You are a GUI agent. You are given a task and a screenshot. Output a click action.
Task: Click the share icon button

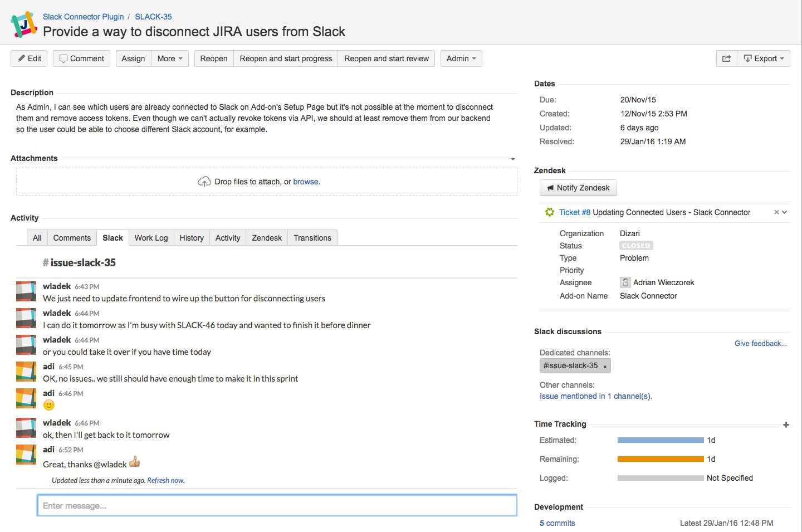click(726, 58)
